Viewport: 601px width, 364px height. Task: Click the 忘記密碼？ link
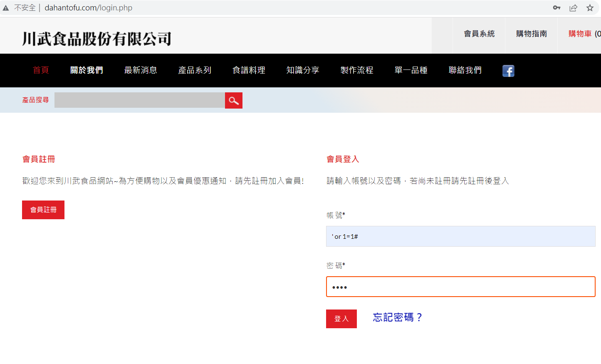398,317
